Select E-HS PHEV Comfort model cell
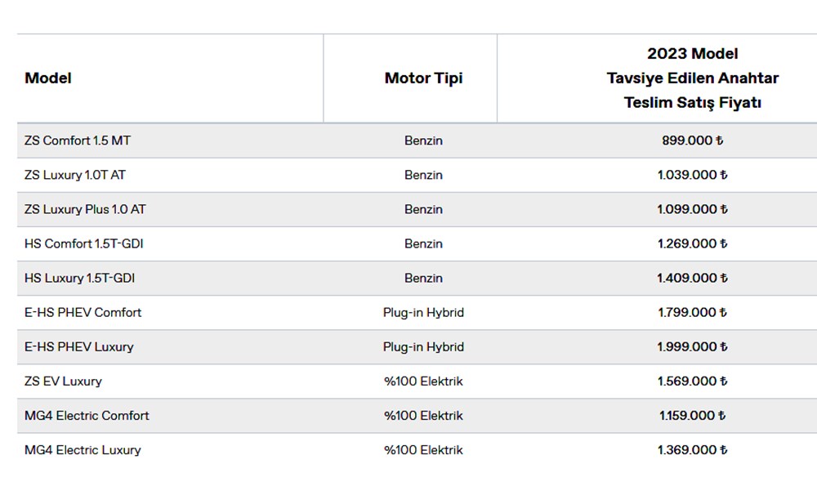 [83, 312]
